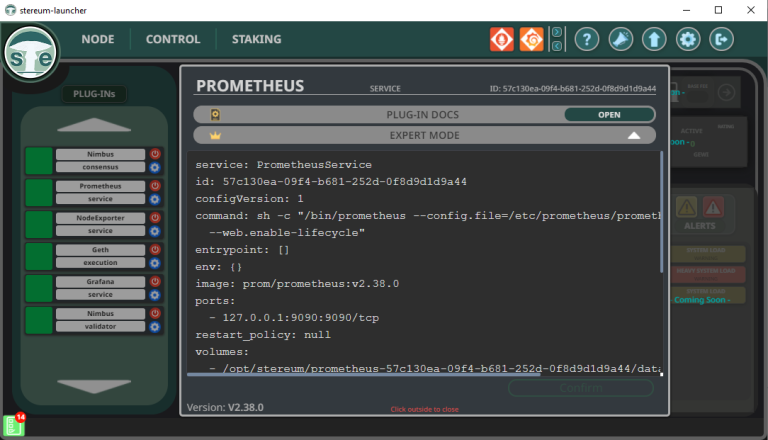
Task: Click the red Click outside to close text
Action: pyautogui.click(x=424, y=410)
